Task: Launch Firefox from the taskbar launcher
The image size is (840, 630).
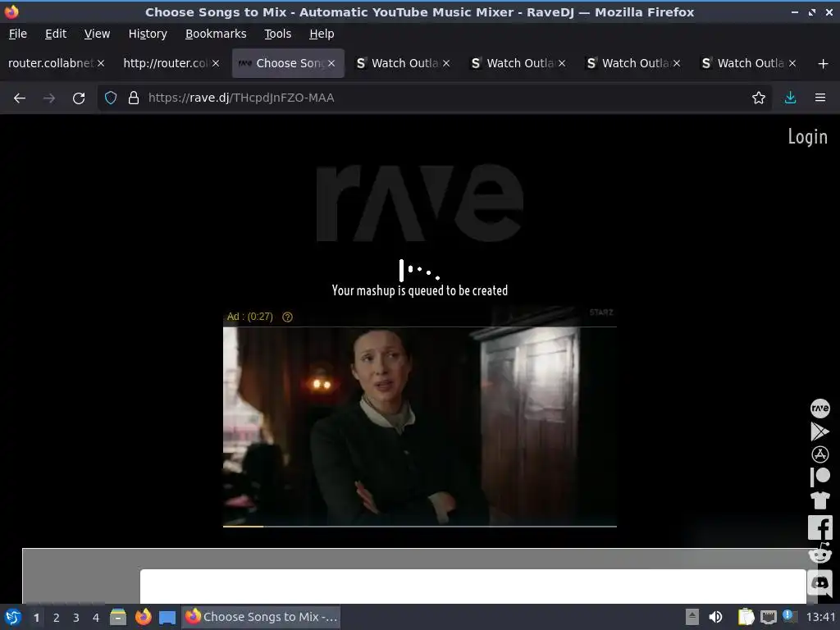Action: pos(143,617)
